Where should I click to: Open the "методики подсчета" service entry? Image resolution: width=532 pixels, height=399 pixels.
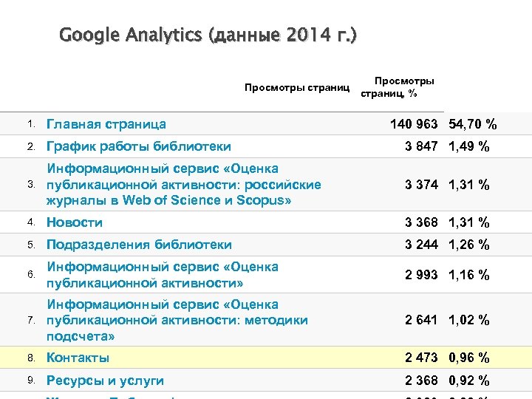tap(177, 320)
